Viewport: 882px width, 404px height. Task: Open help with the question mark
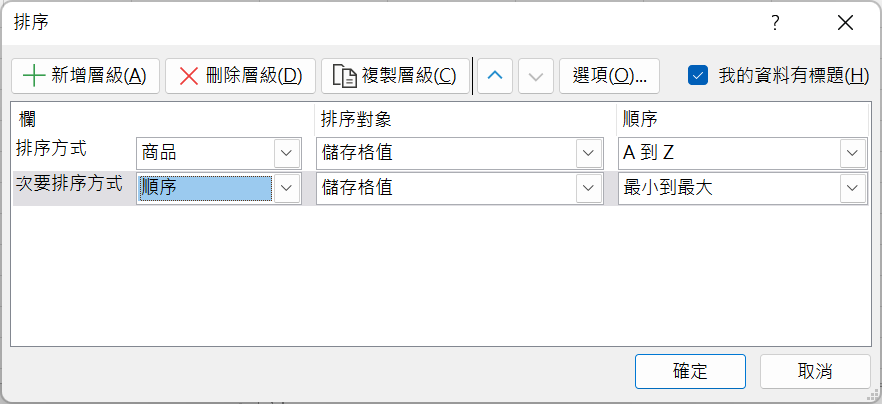coord(775,23)
